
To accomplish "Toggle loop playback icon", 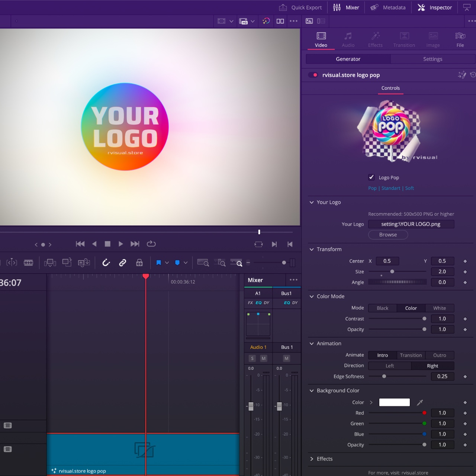I will click(x=151, y=244).
